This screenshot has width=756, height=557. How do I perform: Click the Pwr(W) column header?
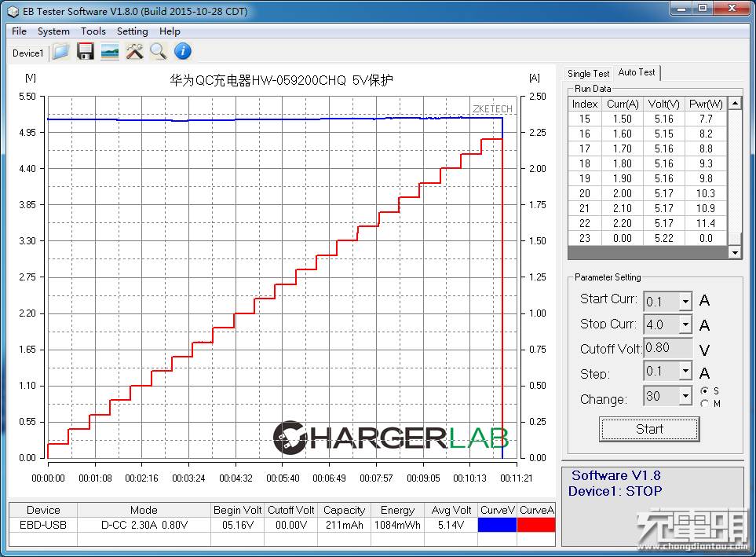click(706, 104)
